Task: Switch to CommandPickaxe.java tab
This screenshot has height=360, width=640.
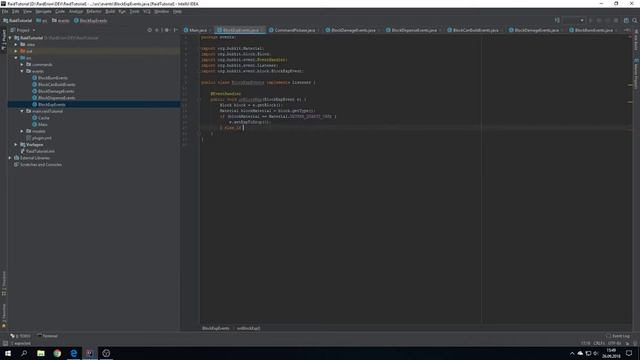Action: (294, 30)
